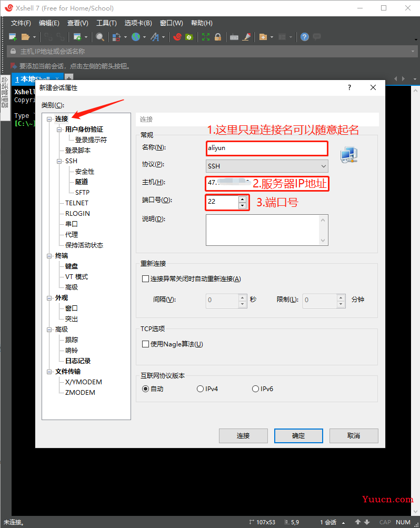Viewport: 420px width, 528px height.
Task: Select 键盘 in the category tree
Action: [x=72, y=266]
